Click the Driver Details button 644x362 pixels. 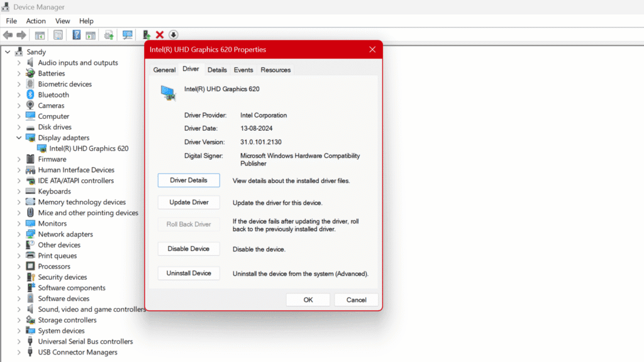tap(188, 180)
